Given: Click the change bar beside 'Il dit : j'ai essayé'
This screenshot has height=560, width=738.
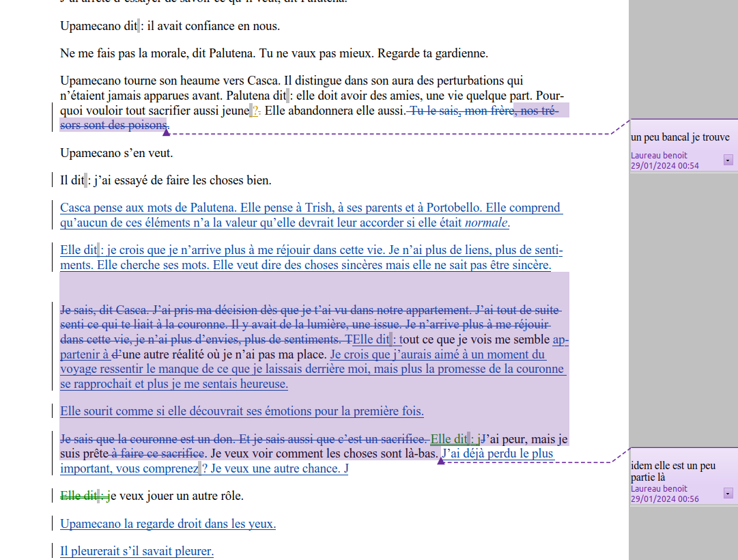Looking at the screenshot, I should point(53,180).
